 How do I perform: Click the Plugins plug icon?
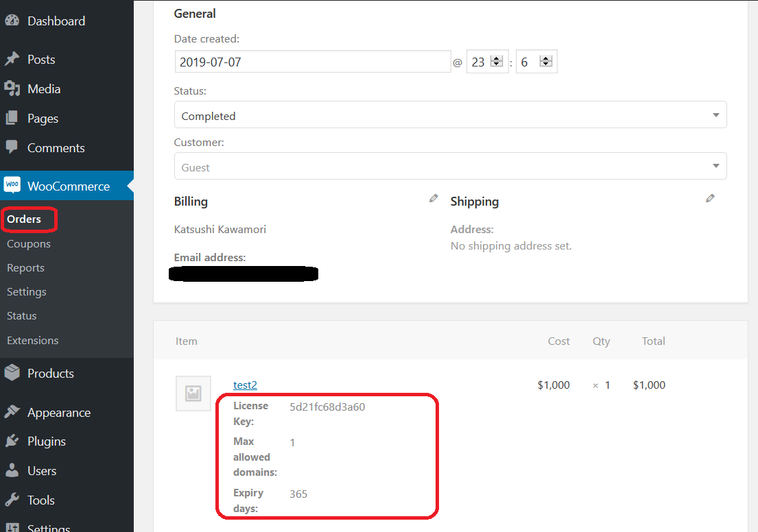click(12, 441)
